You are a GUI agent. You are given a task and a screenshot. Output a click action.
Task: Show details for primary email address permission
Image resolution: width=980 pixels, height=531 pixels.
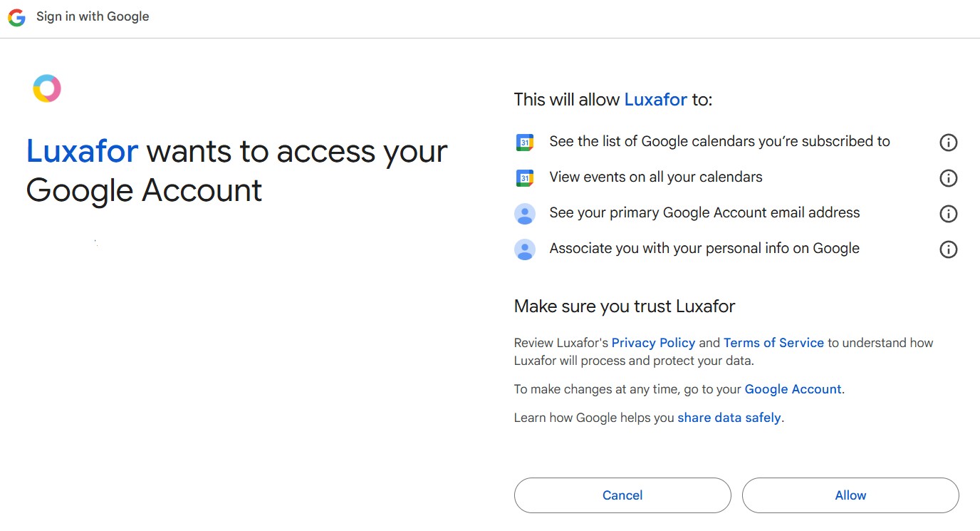click(949, 214)
